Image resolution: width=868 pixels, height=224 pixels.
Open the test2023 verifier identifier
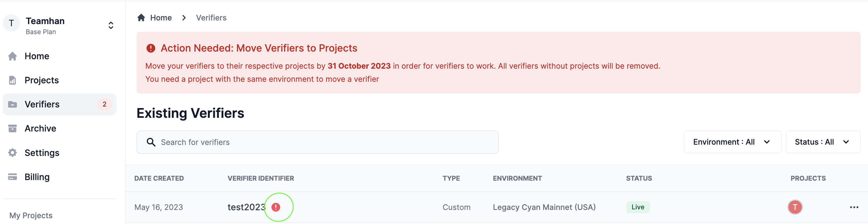(x=247, y=207)
